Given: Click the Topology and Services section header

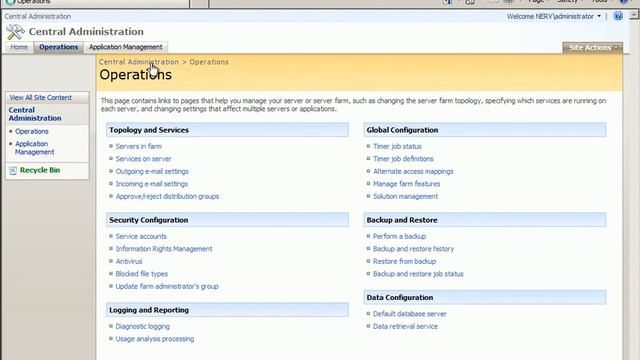Looking at the screenshot, I should [227, 130].
